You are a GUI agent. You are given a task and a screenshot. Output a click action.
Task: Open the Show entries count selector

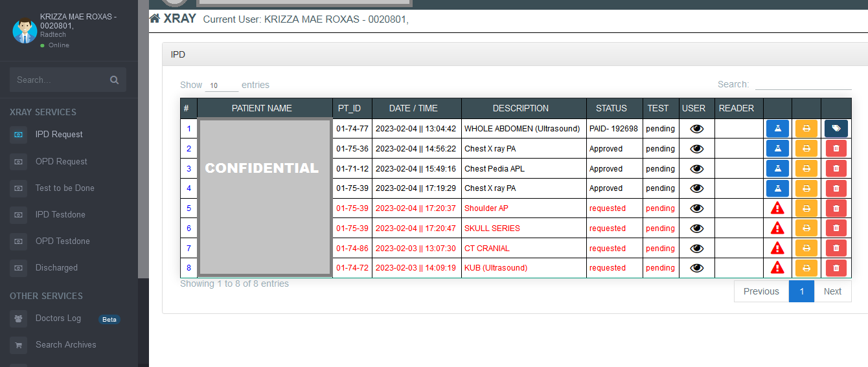click(222, 85)
